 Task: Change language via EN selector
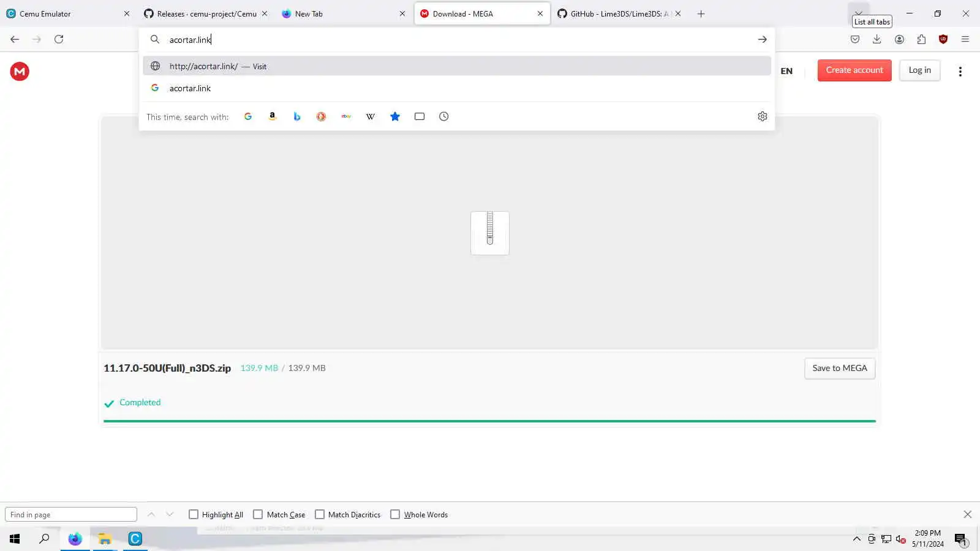click(786, 71)
